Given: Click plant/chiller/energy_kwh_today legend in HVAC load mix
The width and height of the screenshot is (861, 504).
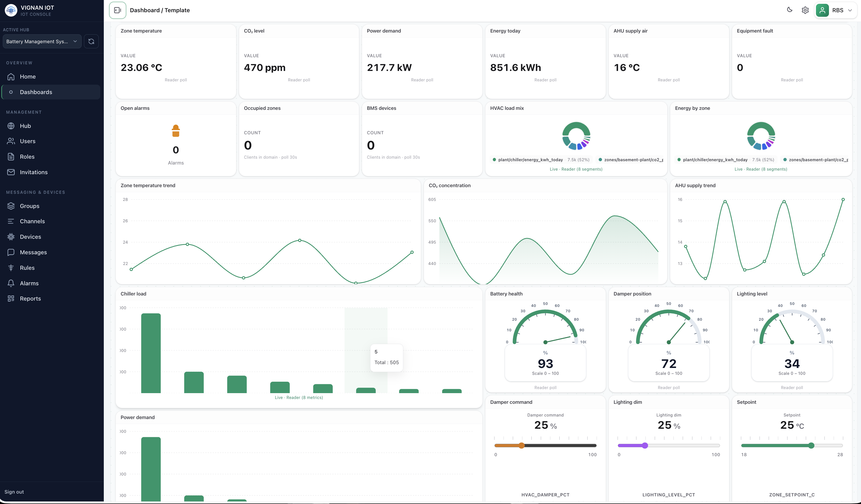Looking at the screenshot, I should (x=530, y=159).
